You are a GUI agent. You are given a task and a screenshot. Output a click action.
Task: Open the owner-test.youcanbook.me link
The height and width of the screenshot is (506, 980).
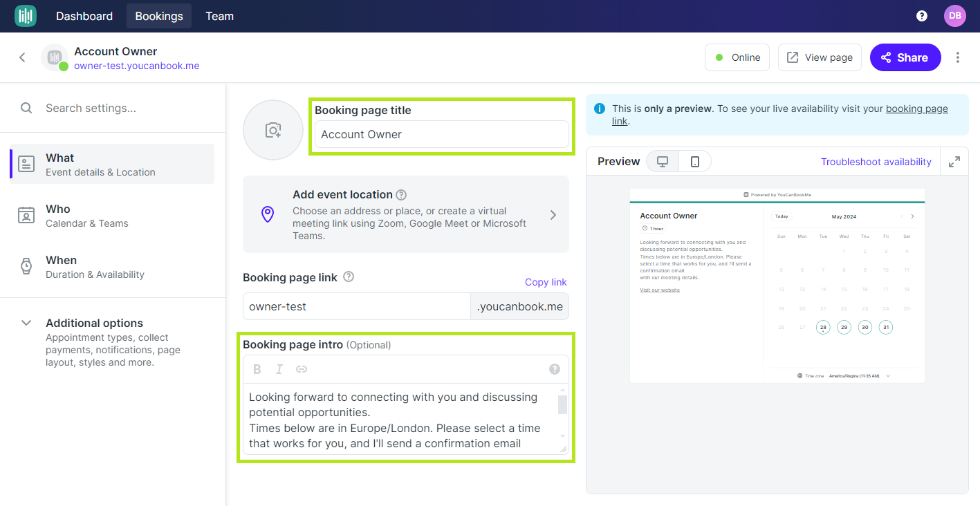[x=137, y=66]
